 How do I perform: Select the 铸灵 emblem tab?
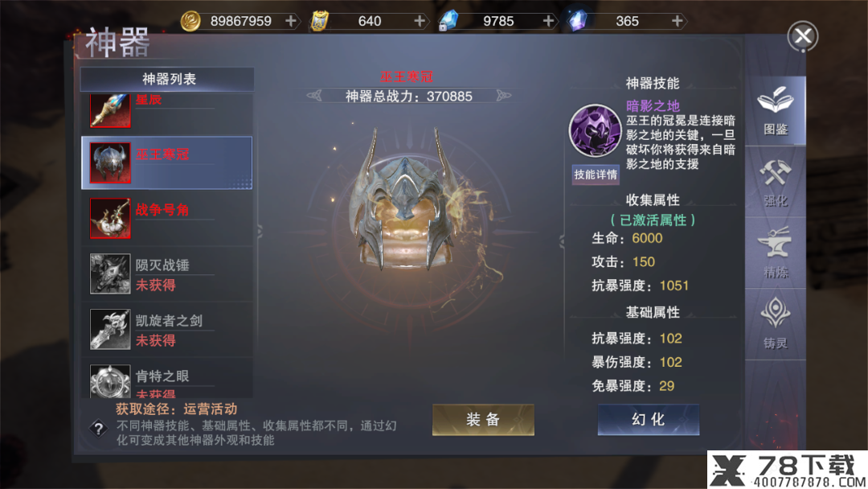point(775,324)
